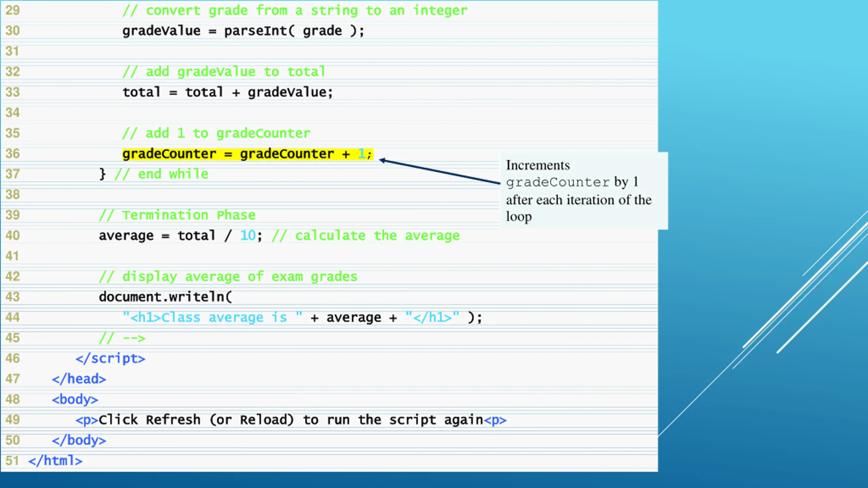The height and width of the screenshot is (488, 868).
Task: Click the comment '// display average of exam grades'
Action: (x=228, y=277)
